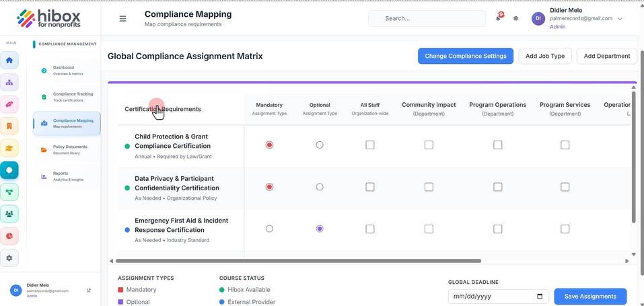Open the people group sidebar icon

9,214
